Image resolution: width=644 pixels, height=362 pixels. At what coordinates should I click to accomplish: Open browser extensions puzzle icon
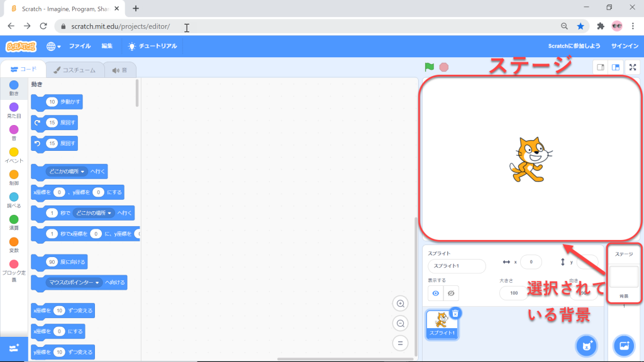601,26
